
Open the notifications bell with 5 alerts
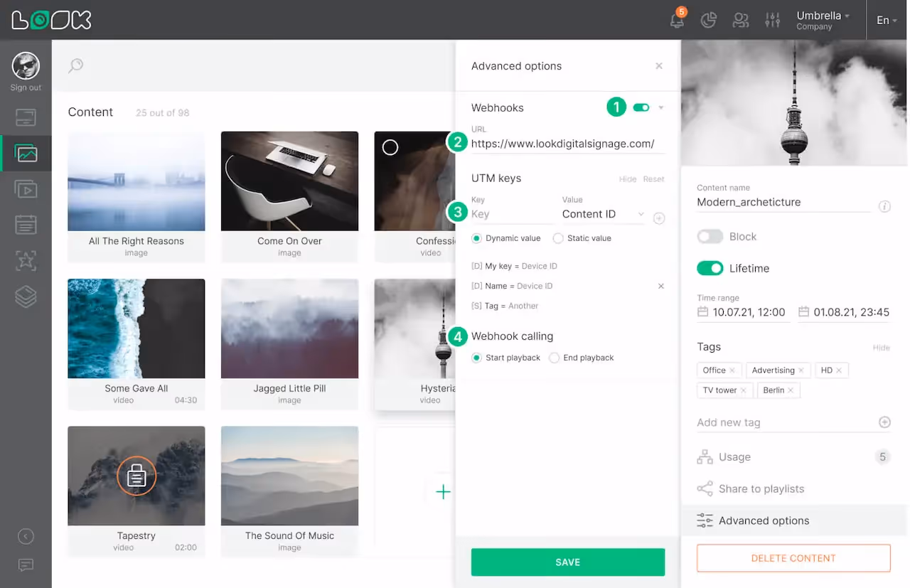[676, 20]
